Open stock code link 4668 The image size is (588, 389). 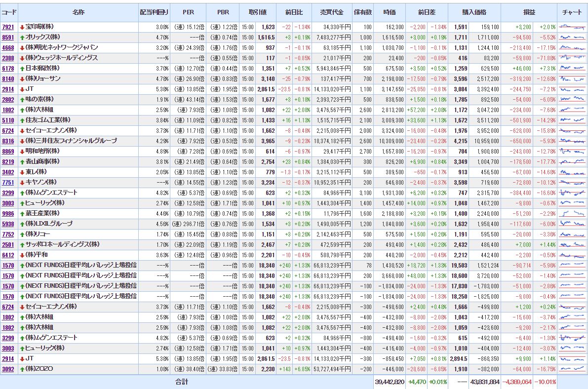click(8, 47)
